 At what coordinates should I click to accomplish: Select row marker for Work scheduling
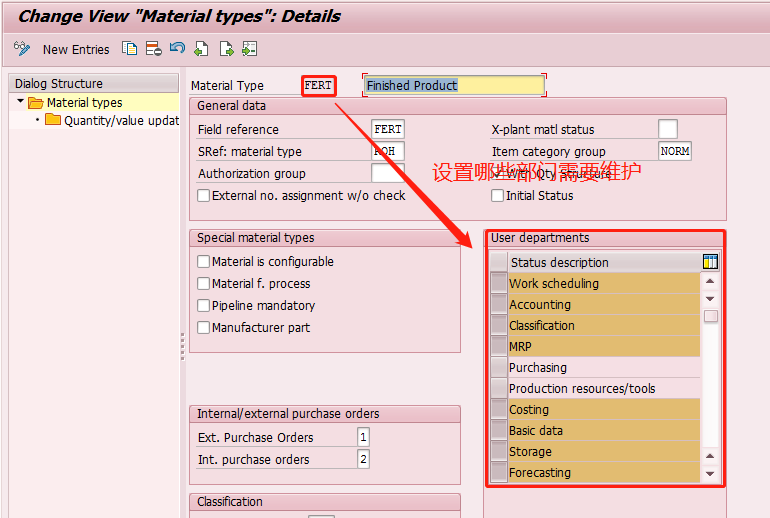click(x=499, y=283)
